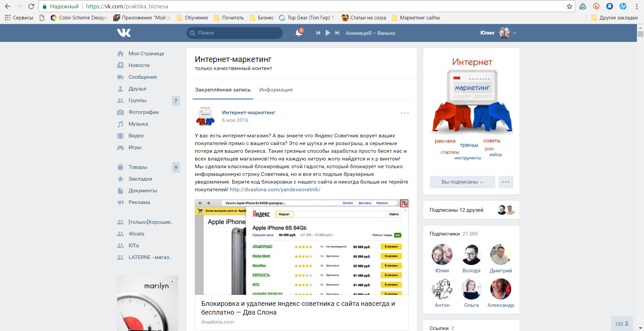Switch to the Информация tab
The image size is (644, 331).
pos(276,90)
